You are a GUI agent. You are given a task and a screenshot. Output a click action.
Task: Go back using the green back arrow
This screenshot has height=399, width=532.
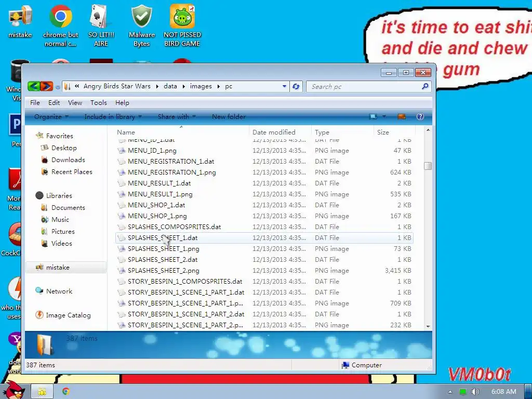pos(34,86)
